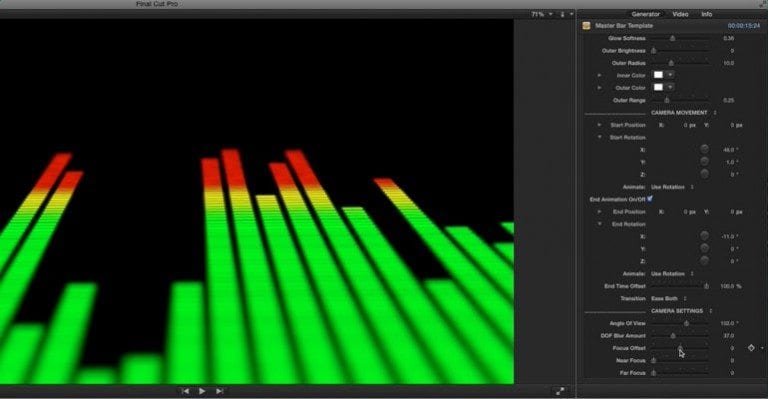
Task: Click the Focus Offset keyframe diamond
Action: (x=751, y=348)
